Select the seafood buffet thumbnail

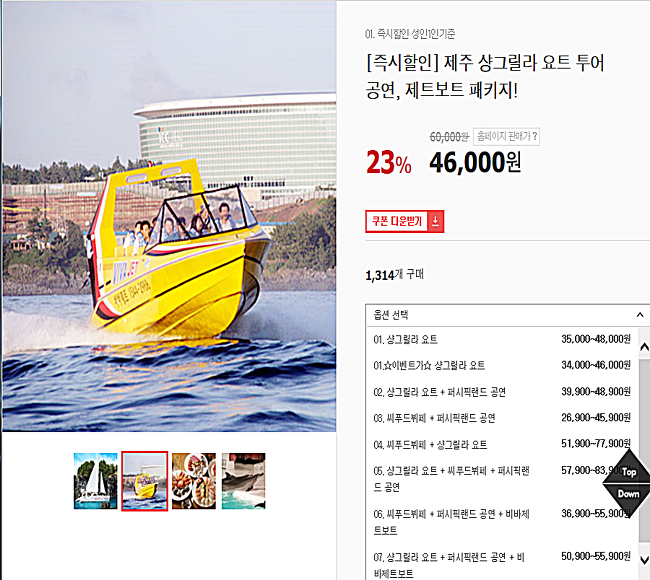[x=194, y=481]
